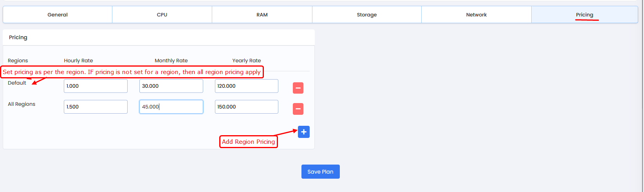This screenshot has width=644, height=192.
Task: Switch to the General tab
Action: [58, 15]
